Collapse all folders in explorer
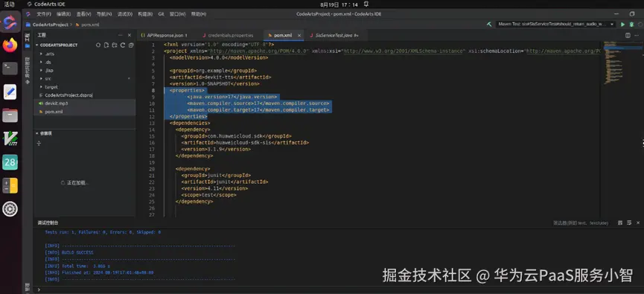The image size is (644, 294). [131, 45]
